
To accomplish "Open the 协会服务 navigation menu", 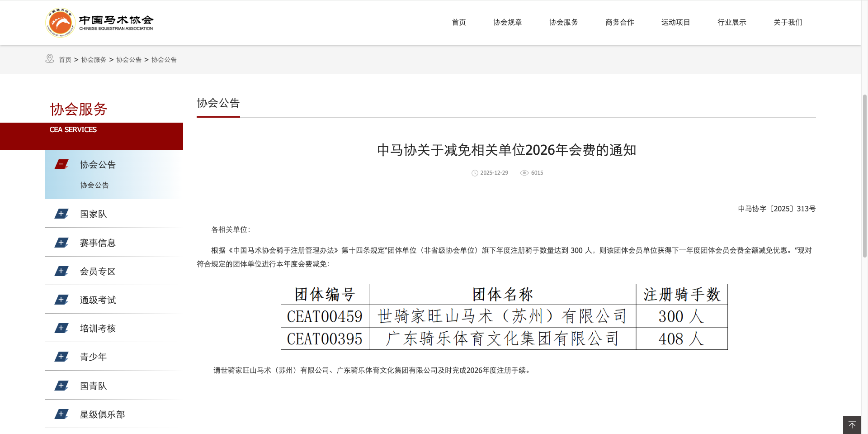I will 564,22.
